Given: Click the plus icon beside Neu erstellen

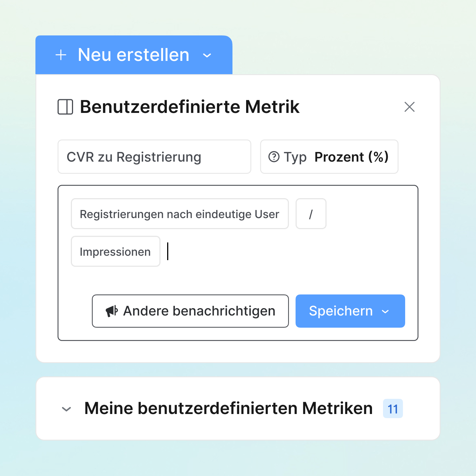Looking at the screenshot, I should [x=61, y=55].
